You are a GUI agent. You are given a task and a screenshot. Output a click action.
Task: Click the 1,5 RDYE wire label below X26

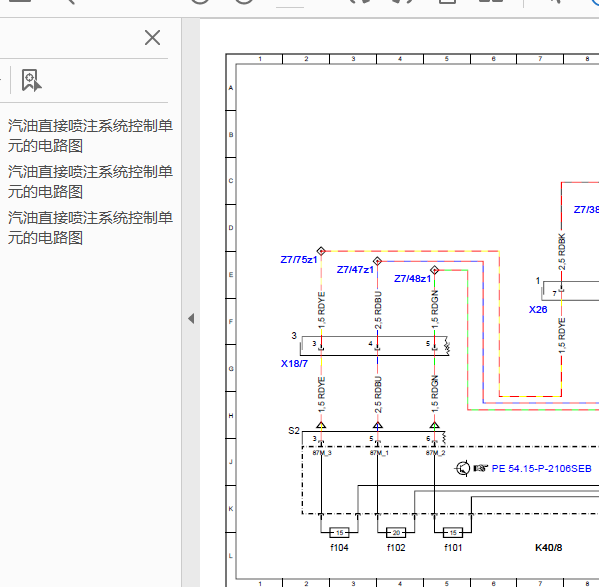tap(562, 335)
